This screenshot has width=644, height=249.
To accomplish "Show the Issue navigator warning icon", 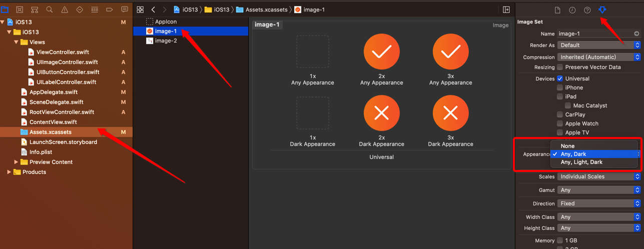I will click(x=65, y=9).
